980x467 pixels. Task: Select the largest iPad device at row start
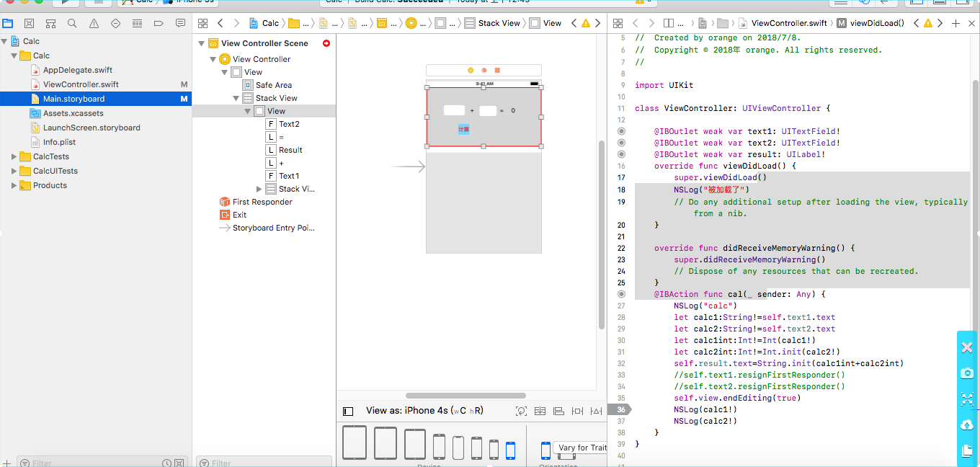coord(355,442)
